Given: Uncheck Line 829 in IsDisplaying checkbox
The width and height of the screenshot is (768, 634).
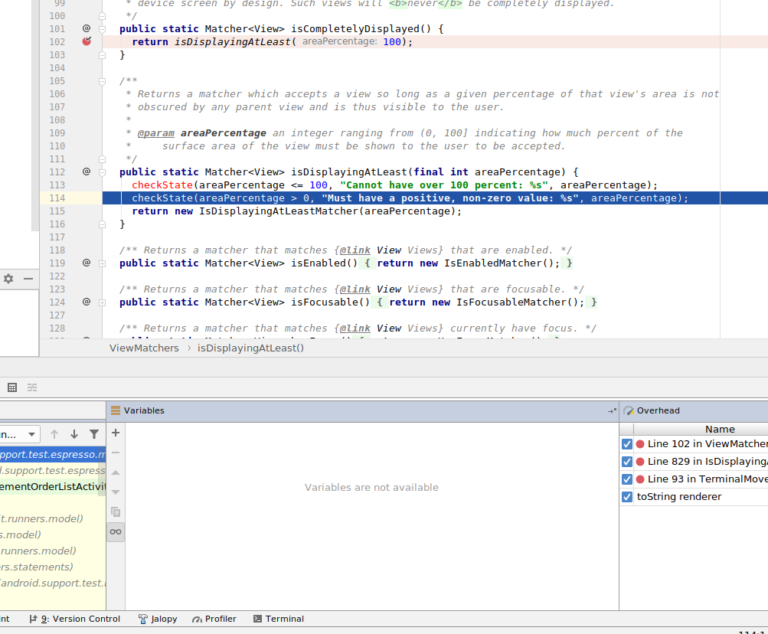Looking at the screenshot, I should point(627,462).
